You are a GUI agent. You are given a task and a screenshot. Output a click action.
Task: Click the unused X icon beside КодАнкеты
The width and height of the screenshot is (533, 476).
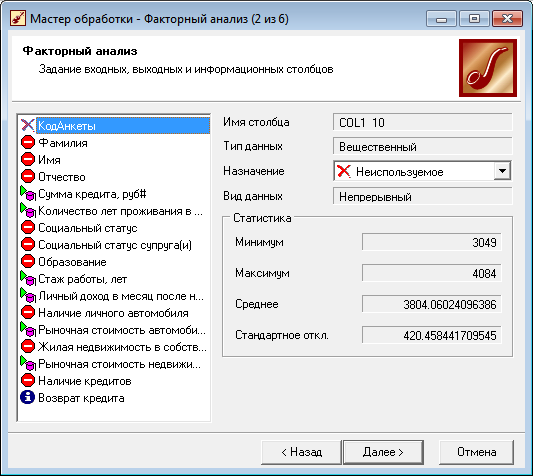28,125
